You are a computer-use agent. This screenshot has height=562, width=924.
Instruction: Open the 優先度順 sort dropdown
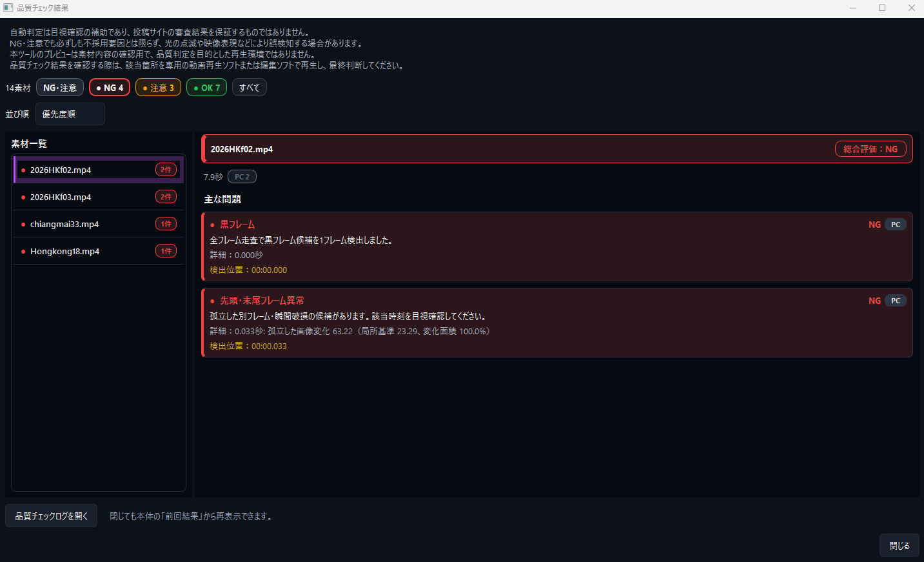click(x=70, y=114)
